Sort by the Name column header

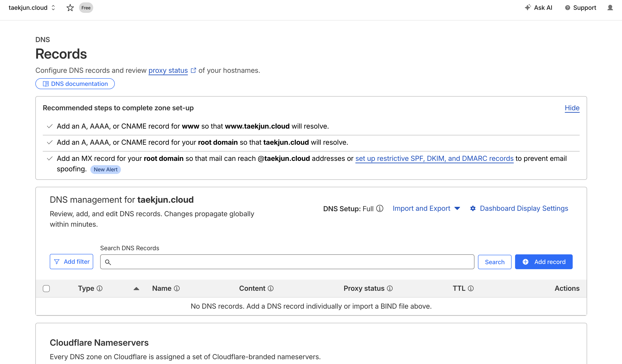[x=162, y=288]
